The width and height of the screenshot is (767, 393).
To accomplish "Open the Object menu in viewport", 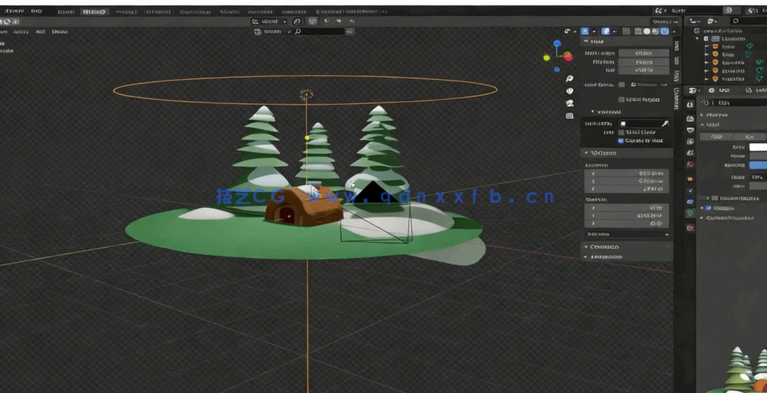I will 60,32.
